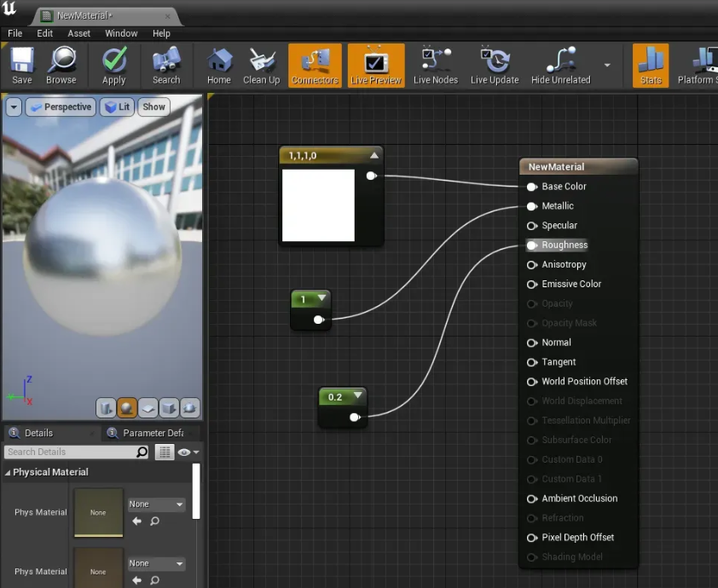
Task: Click the Perspective viewport button
Action: click(x=60, y=107)
